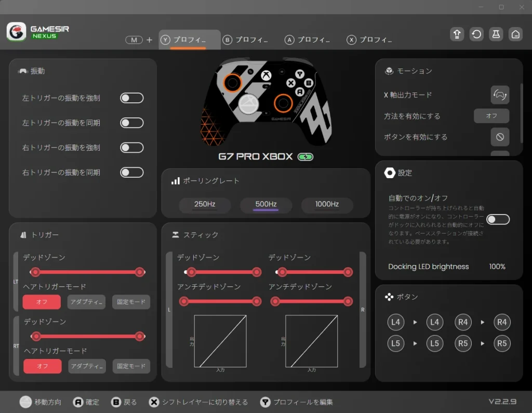
Task: Go to home via house icon
Action: coord(515,34)
